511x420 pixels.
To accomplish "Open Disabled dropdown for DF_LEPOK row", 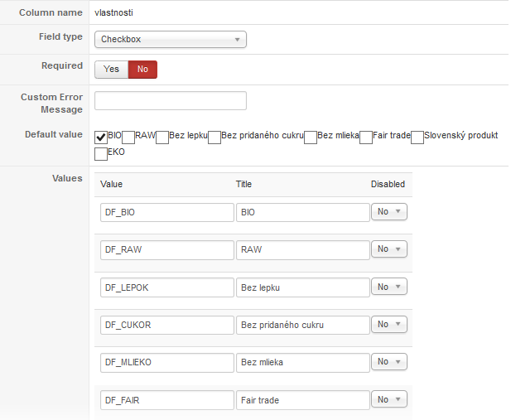I will (389, 287).
